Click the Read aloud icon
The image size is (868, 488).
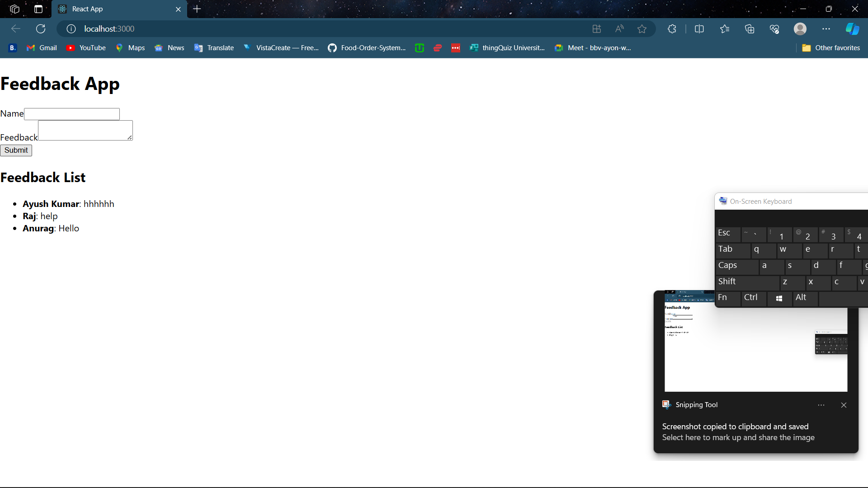click(x=619, y=29)
